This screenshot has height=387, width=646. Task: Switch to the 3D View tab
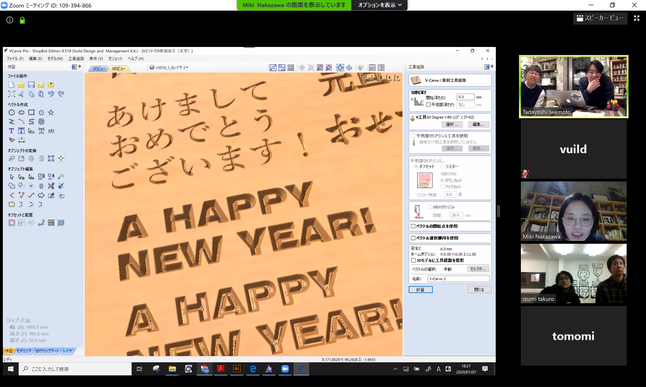point(119,68)
